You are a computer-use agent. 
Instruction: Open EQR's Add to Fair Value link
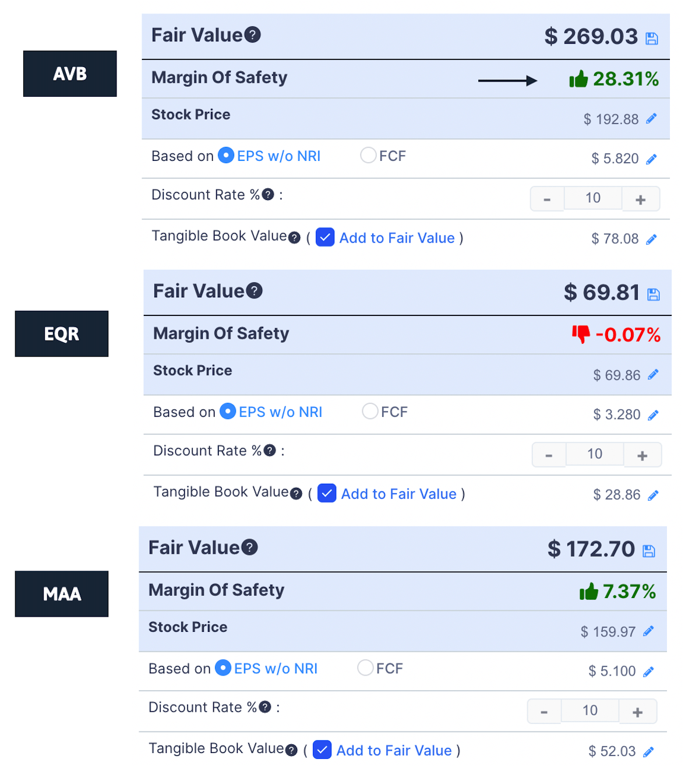(x=398, y=493)
